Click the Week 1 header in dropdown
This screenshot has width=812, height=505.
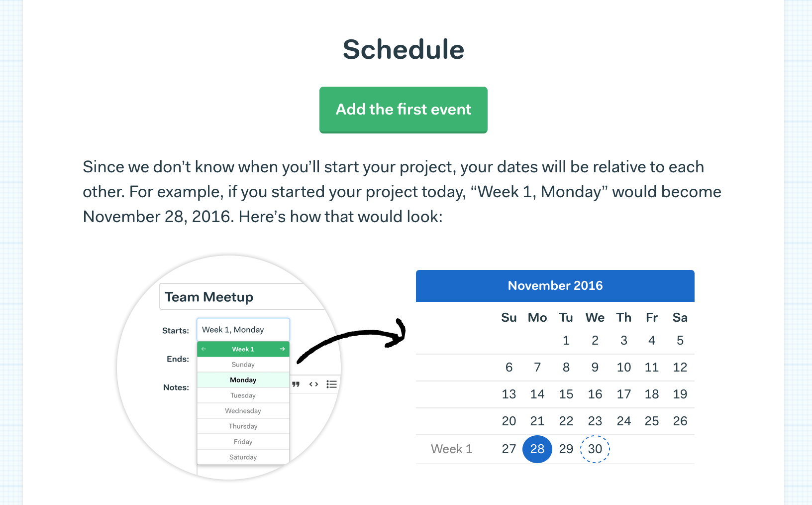[243, 349]
